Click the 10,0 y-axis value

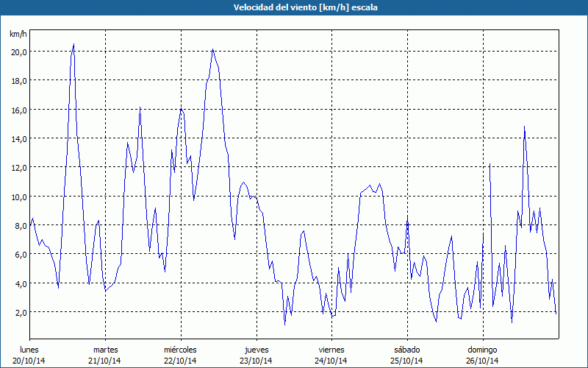(18, 197)
